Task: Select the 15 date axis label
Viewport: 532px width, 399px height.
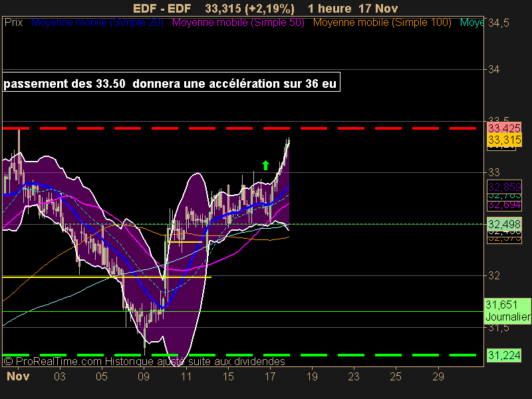Action: click(x=228, y=376)
